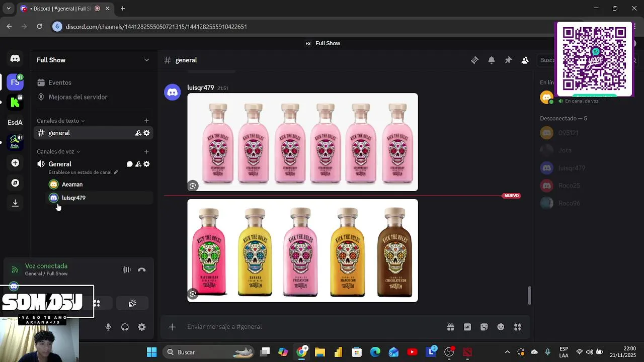This screenshot has width=644, height=362.
Task: Select the general text channel
Action: point(93,133)
